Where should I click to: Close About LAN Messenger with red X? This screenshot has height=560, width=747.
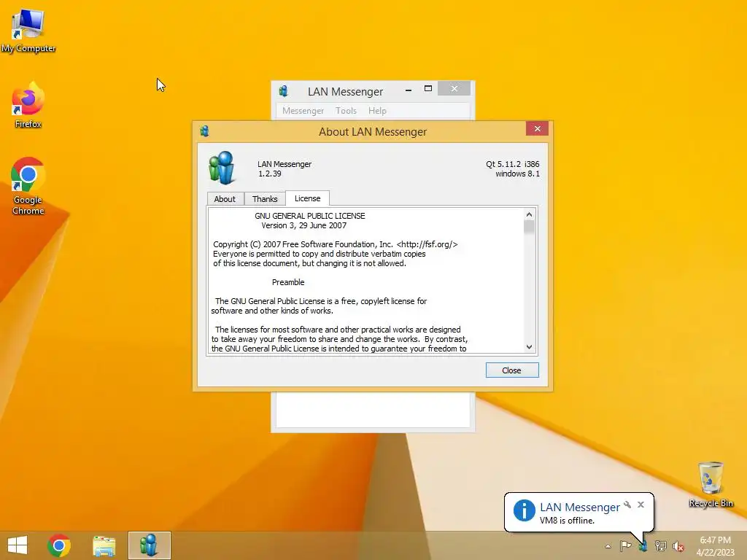(x=538, y=128)
